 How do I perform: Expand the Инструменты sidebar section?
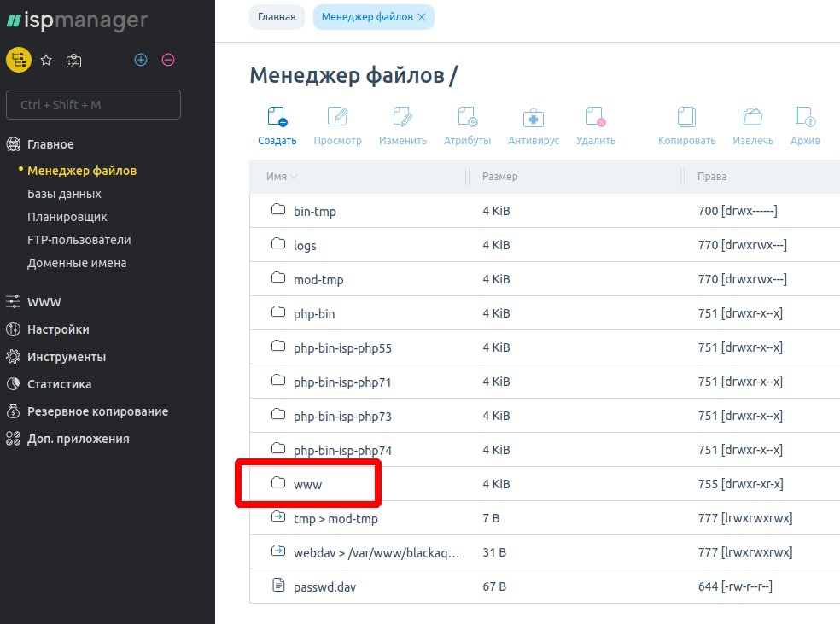tap(66, 357)
